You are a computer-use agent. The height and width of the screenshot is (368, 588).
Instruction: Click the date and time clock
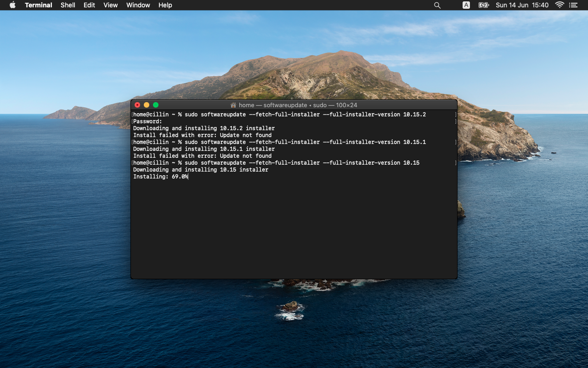(522, 5)
